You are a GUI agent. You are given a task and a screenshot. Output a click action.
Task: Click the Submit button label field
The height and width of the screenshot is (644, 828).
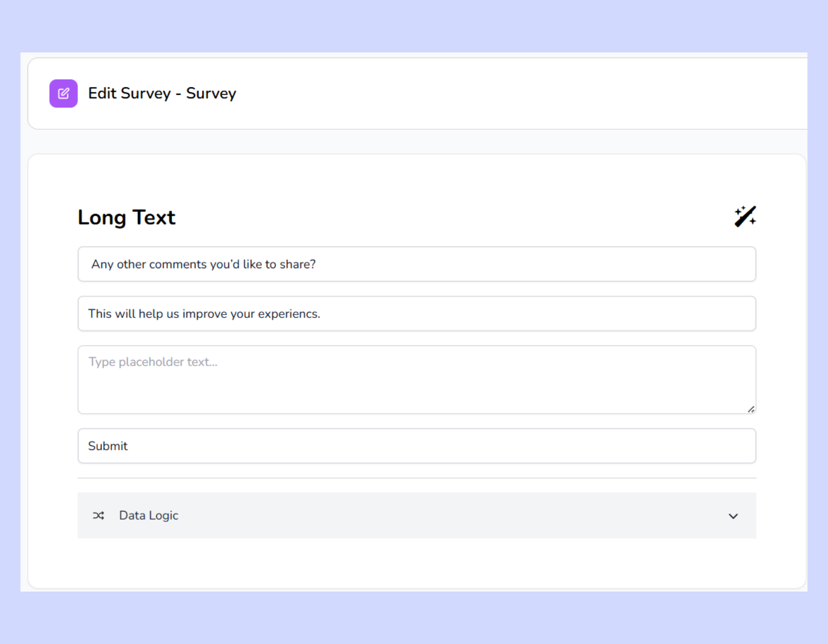416,445
